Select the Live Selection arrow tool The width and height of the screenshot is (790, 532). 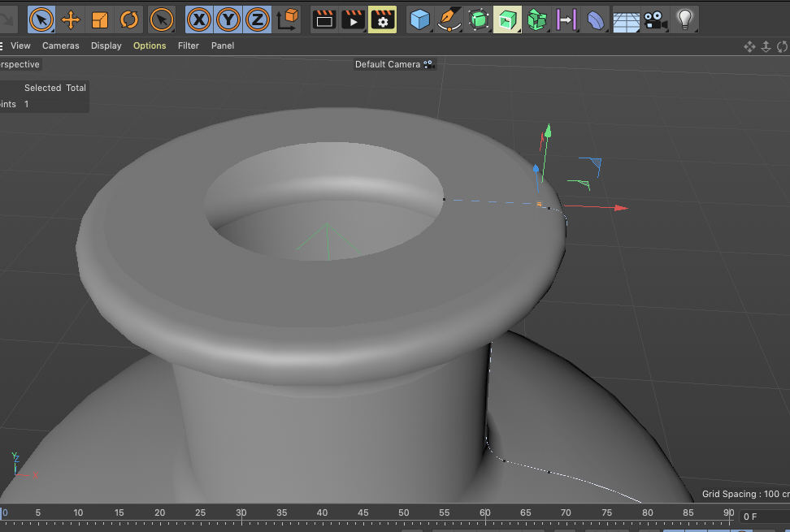coord(41,19)
